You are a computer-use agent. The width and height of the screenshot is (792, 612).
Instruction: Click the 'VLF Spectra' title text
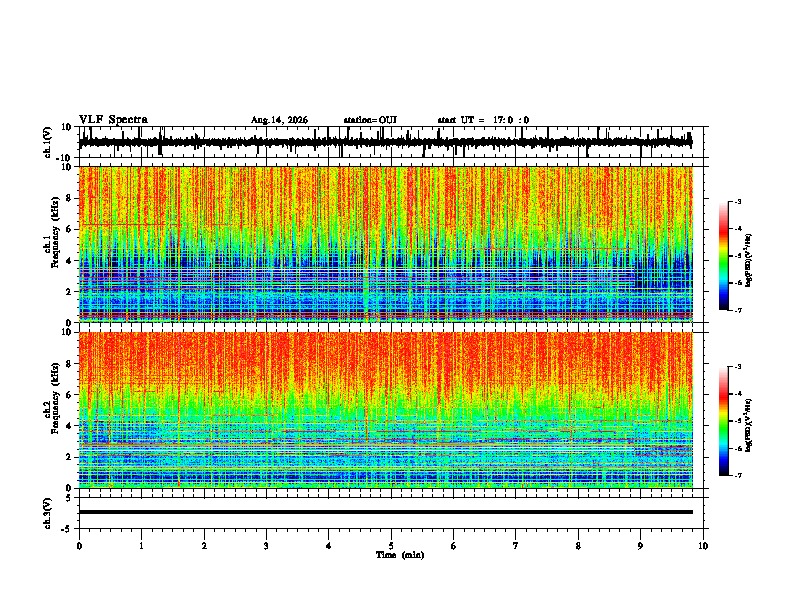[113, 120]
